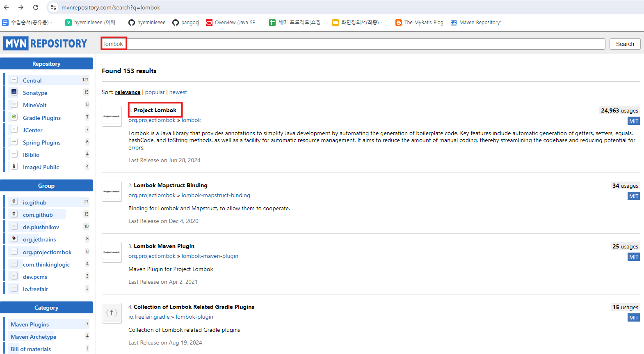The image size is (644, 354).
Task: Open the lombok artifact link
Action: pyautogui.click(x=191, y=120)
